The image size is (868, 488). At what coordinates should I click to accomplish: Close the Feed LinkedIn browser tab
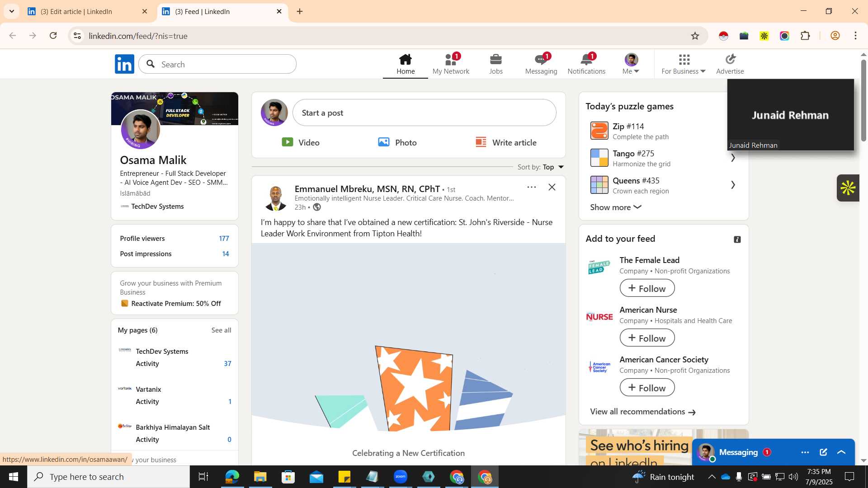pyautogui.click(x=279, y=11)
